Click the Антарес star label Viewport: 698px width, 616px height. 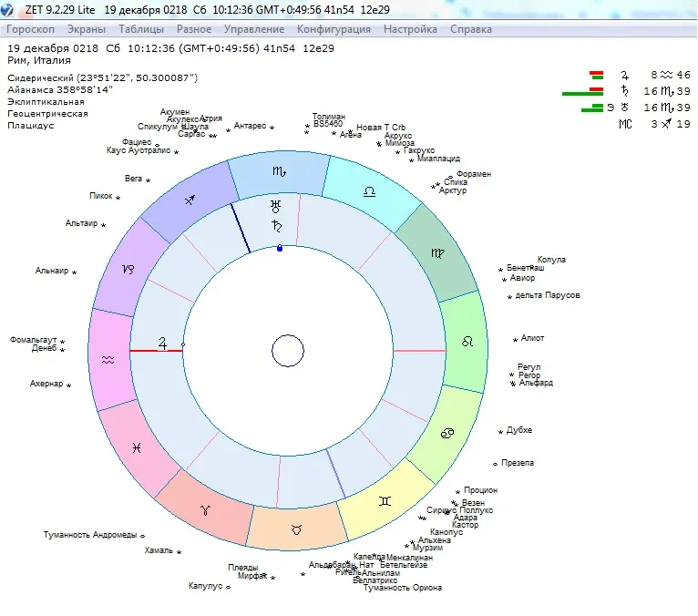(250, 126)
